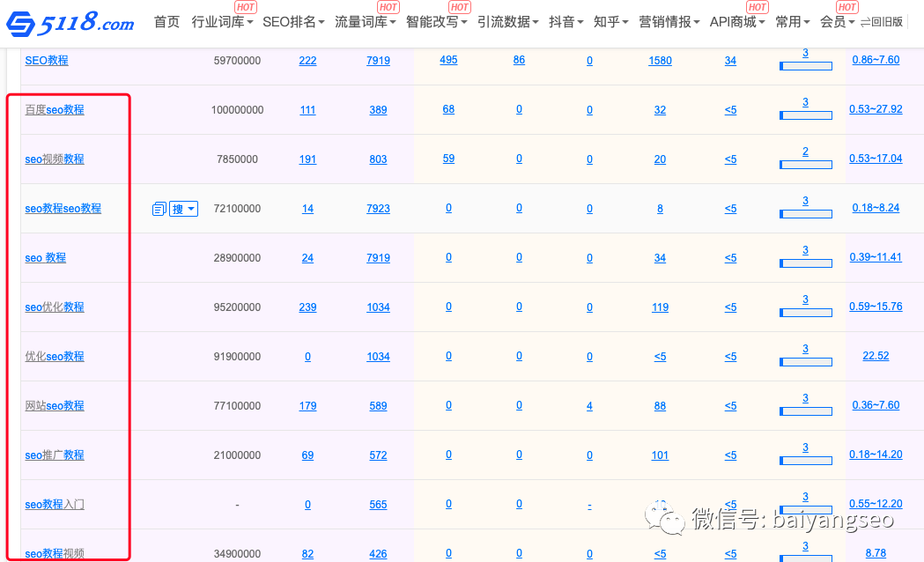Click the SEO教程 keyword link
Viewport: 924px width, 562px height.
click(x=46, y=60)
